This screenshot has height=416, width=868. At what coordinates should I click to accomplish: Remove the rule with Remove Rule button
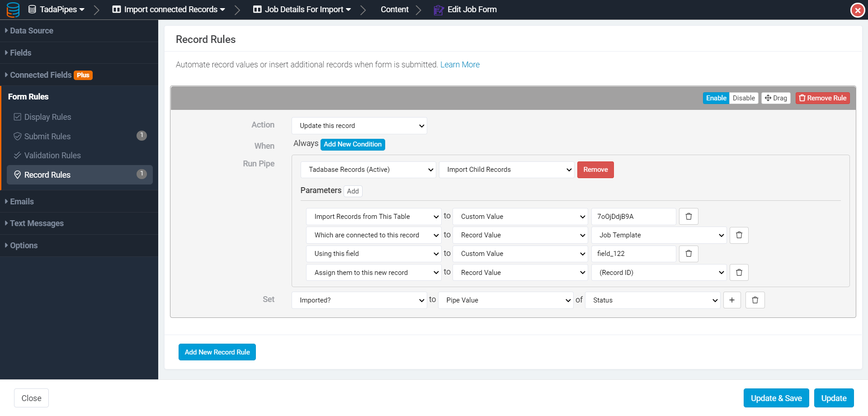click(x=822, y=98)
